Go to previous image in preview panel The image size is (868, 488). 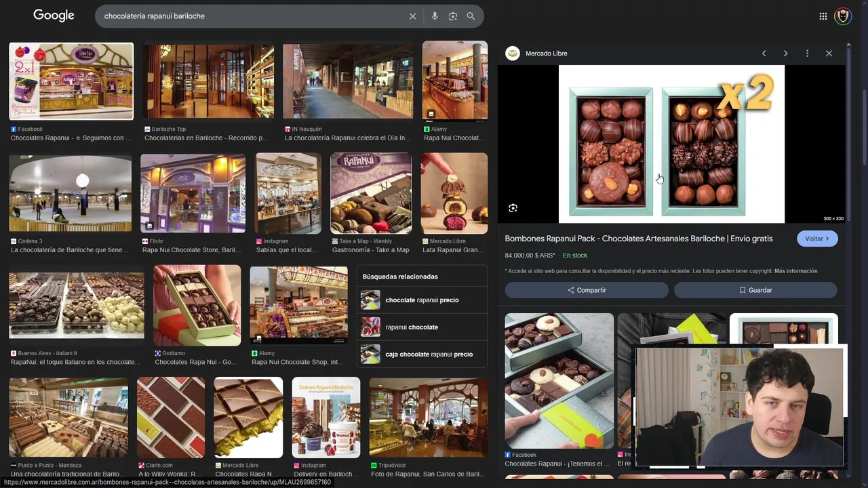tap(764, 54)
